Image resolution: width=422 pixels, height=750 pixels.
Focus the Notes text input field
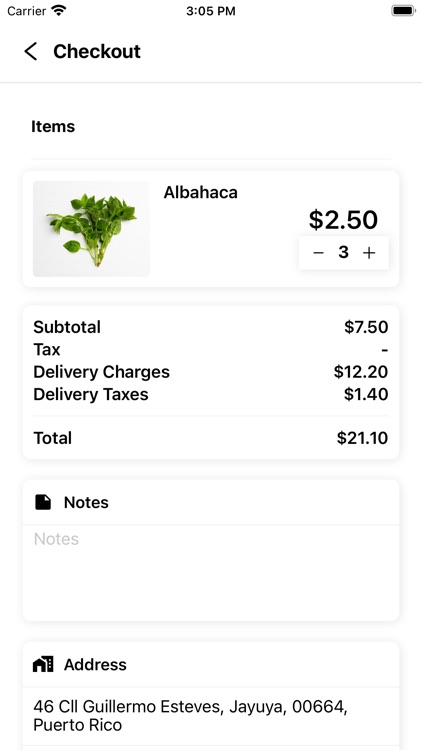(x=211, y=573)
